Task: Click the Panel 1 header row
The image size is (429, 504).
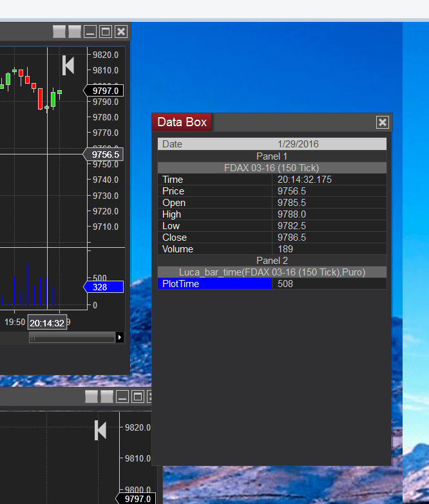Action: click(272, 156)
